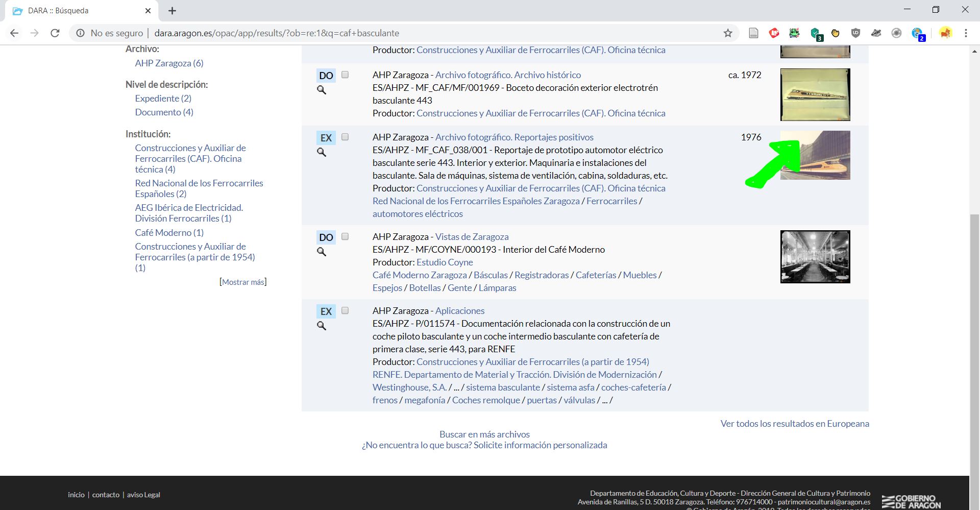This screenshot has height=510, width=980.
Task: Select checkbox for Interior del Café Moderno
Action: [x=345, y=236]
